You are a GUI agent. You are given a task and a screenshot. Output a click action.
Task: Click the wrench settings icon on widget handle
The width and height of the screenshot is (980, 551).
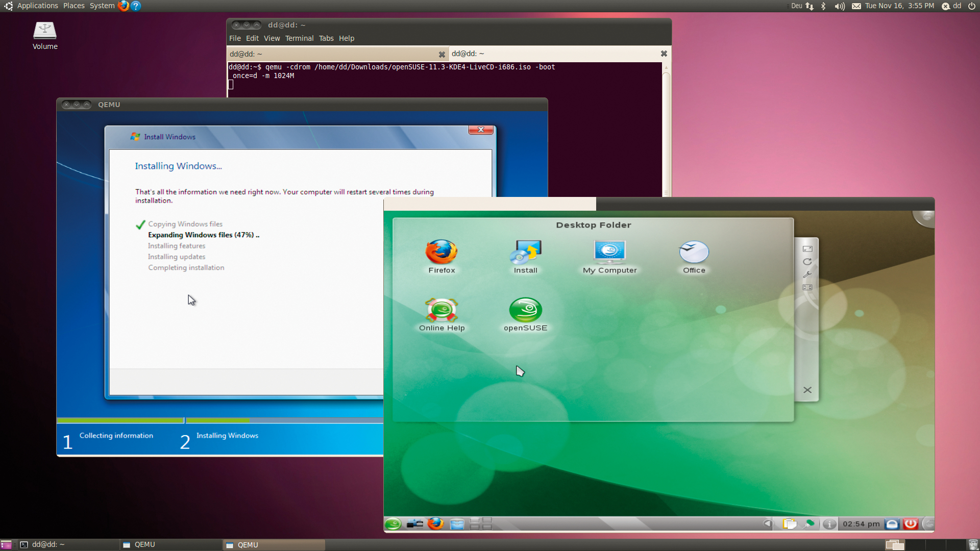tap(807, 274)
